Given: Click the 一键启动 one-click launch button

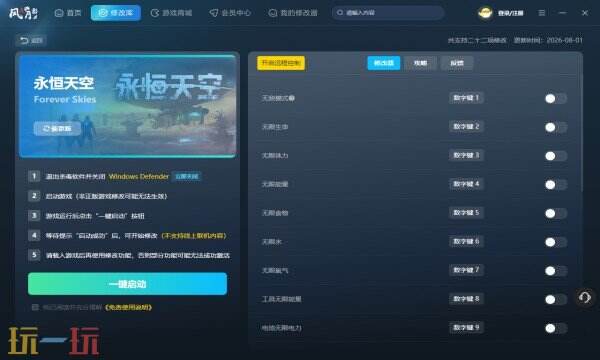Looking at the screenshot, I should (127, 284).
